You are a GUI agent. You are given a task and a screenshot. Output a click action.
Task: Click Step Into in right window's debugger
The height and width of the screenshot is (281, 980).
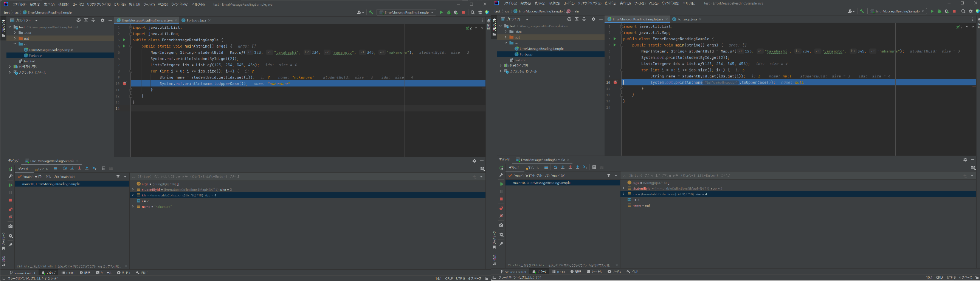[x=563, y=167]
